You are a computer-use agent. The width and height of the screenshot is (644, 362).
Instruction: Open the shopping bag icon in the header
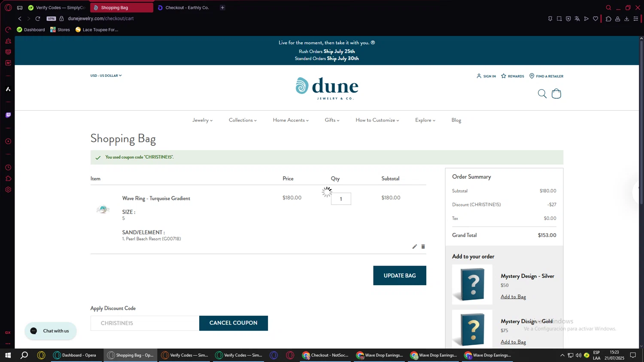tap(556, 94)
